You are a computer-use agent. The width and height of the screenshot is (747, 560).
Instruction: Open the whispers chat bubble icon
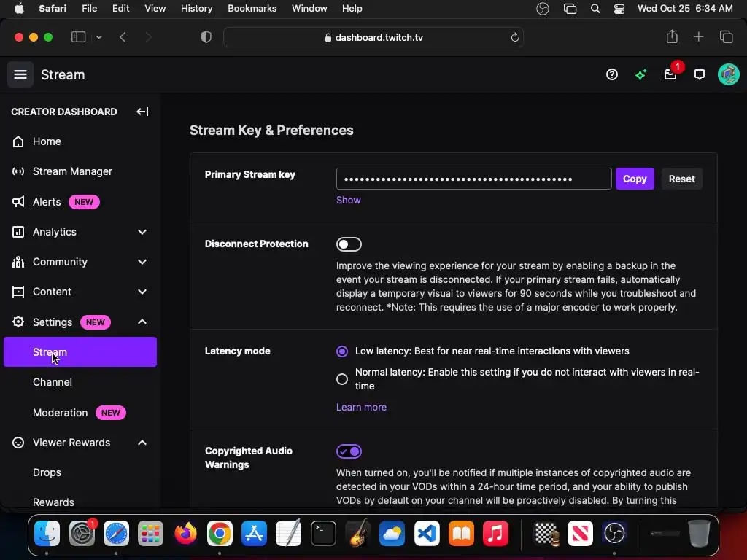pyautogui.click(x=700, y=74)
